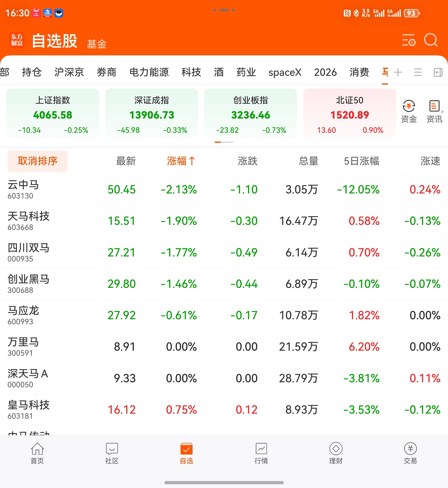Open the search magnifier icon

431,40
